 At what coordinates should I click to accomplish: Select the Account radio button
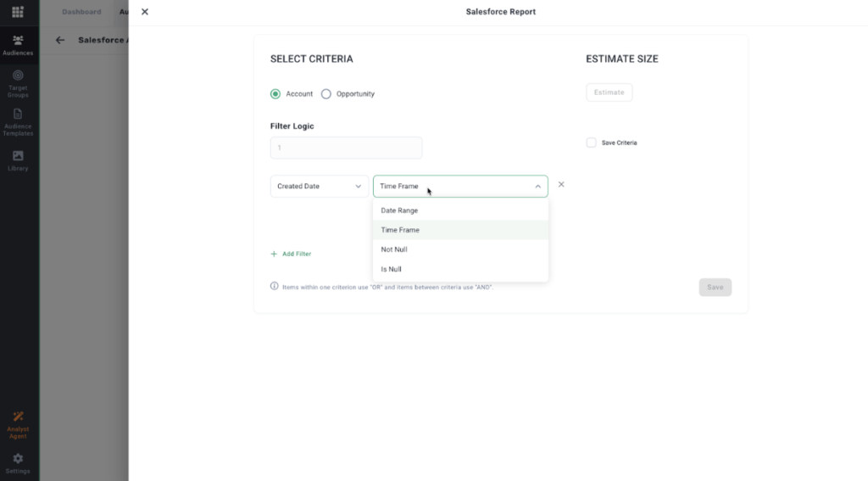coord(275,93)
